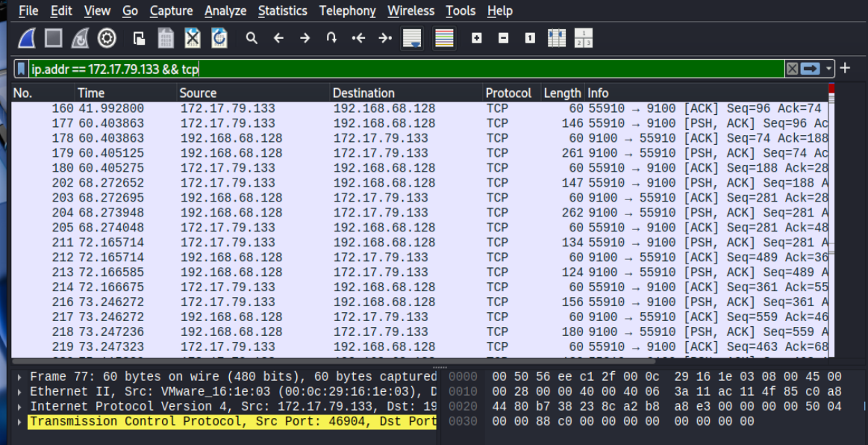
Task: Open the Help menu
Action: point(500,10)
